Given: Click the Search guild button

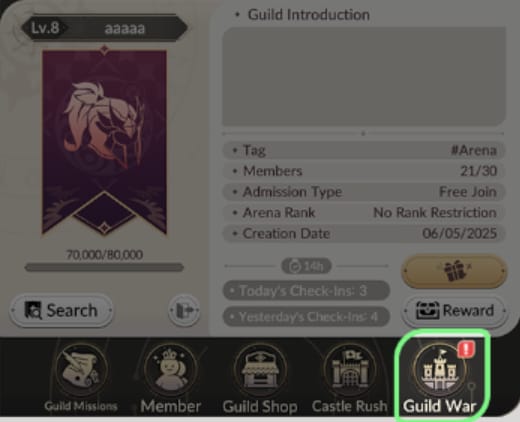Looking at the screenshot, I should point(61,310).
